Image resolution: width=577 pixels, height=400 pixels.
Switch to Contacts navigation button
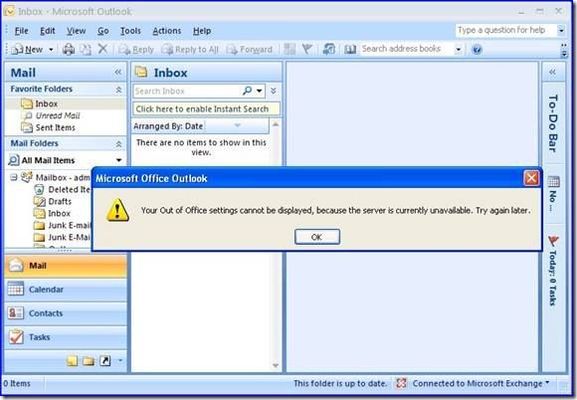pos(66,313)
